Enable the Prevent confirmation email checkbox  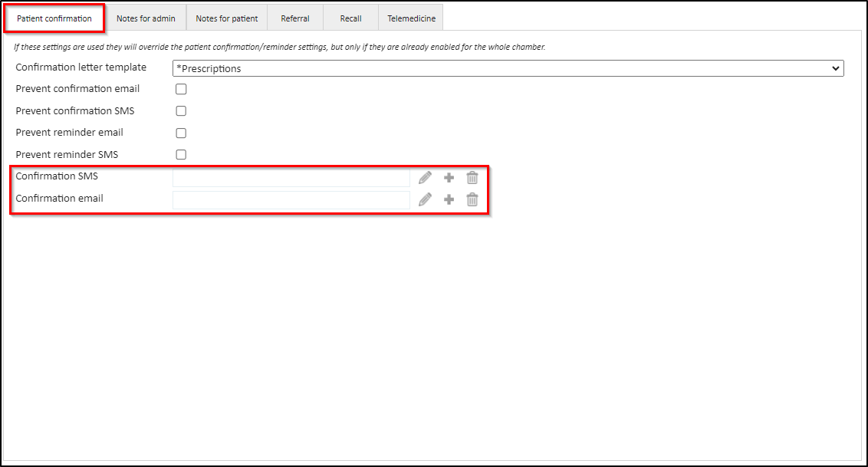[181, 89]
